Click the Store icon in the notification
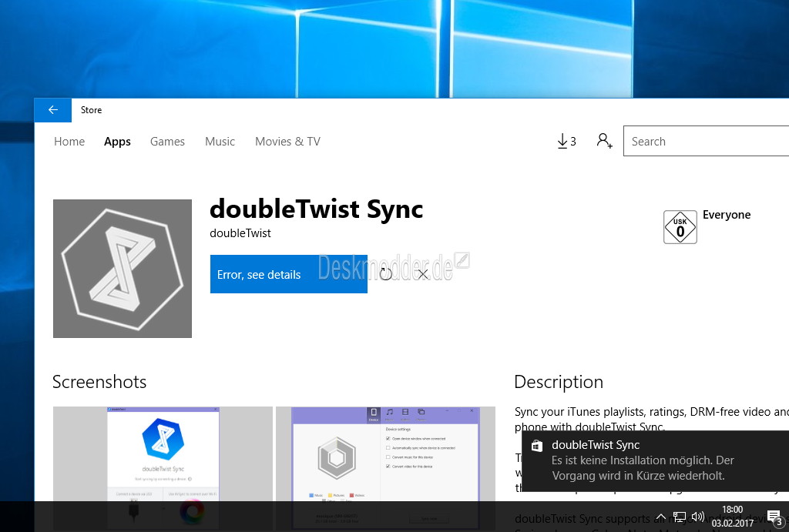Viewport: 789px width, 532px height. coord(537,446)
